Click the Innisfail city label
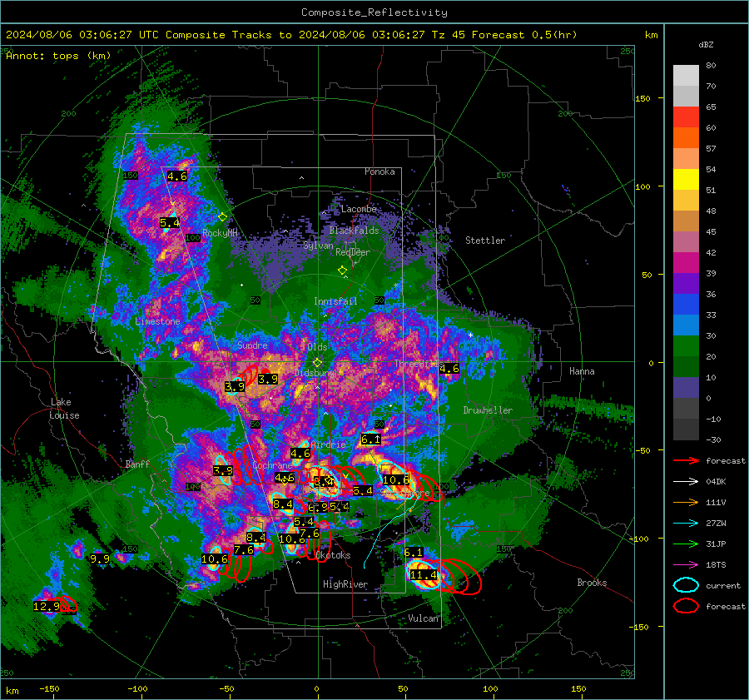The height and width of the screenshot is (700, 749). [x=335, y=301]
